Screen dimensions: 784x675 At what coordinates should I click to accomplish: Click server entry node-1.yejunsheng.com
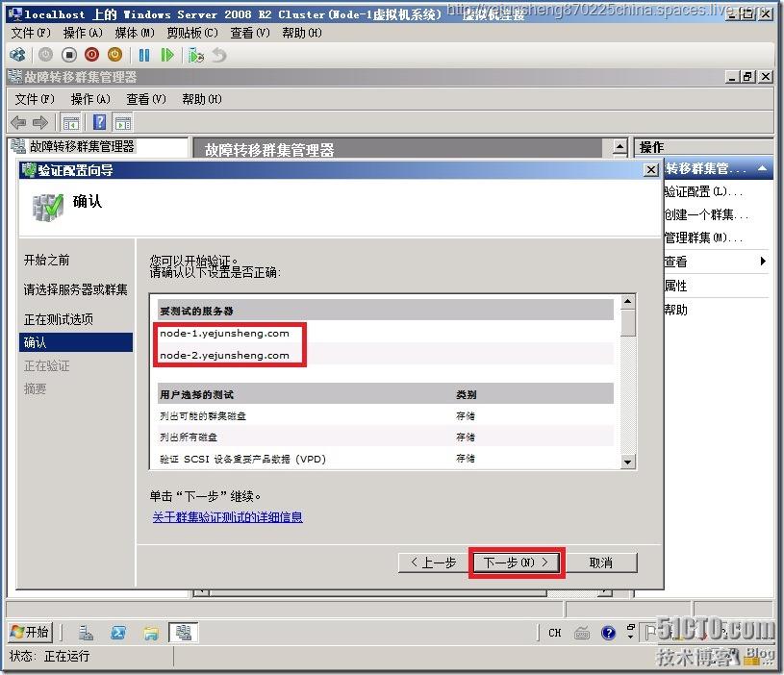coord(224,334)
